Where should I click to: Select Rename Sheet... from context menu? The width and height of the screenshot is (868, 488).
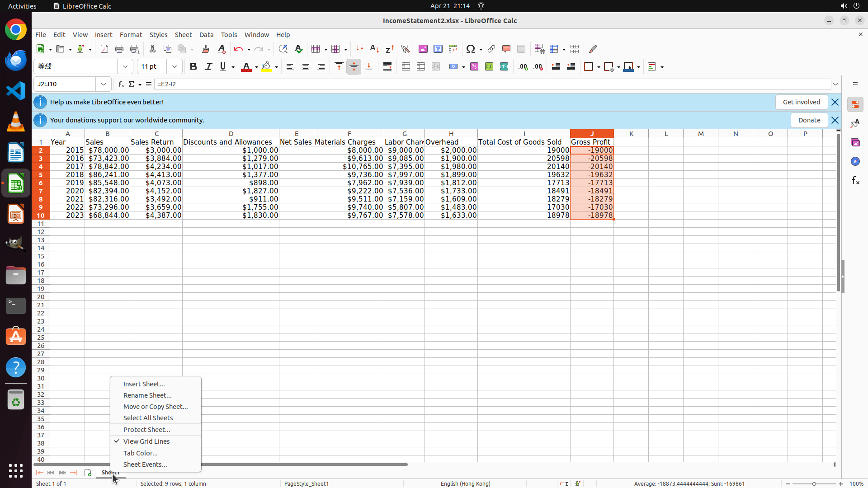coord(147,395)
